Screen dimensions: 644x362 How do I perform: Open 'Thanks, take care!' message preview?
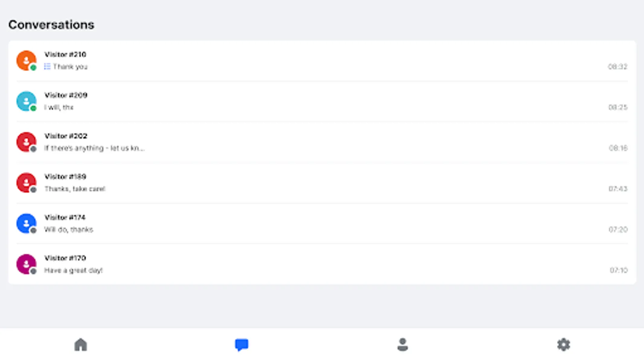pos(75,189)
